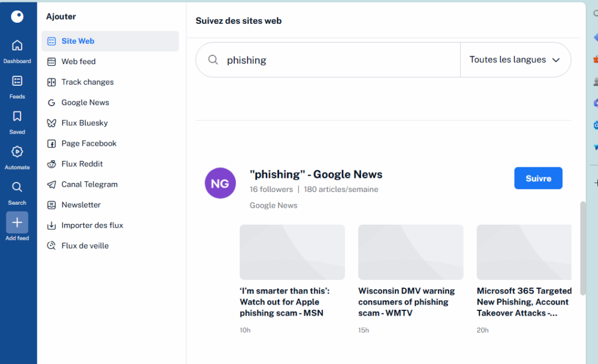Open the Saved bookmark icon
The height and width of the screenshot is (364, 598).
(17, 116)
